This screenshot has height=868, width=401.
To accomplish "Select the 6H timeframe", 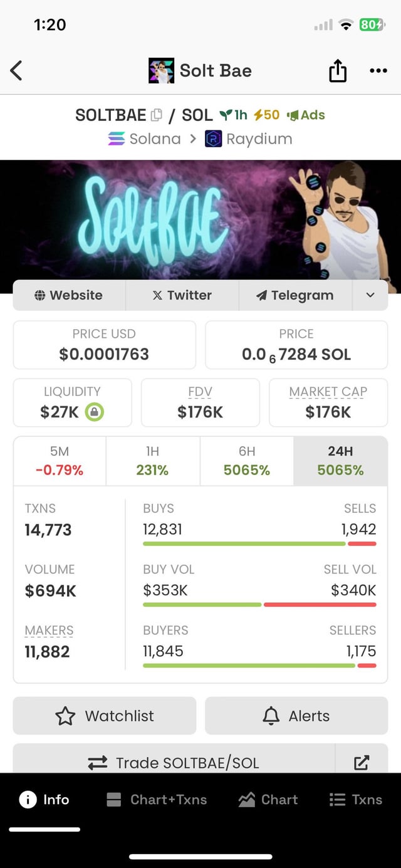I will click(x=246, y=461).
